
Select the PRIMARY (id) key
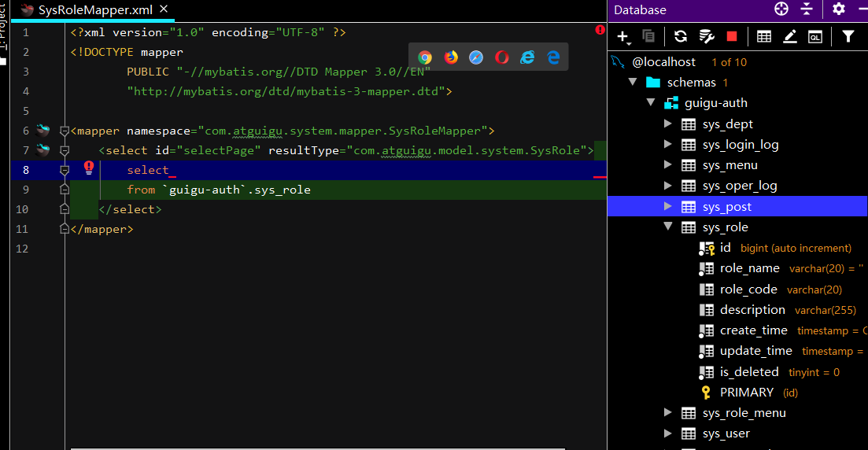point(737,393)
